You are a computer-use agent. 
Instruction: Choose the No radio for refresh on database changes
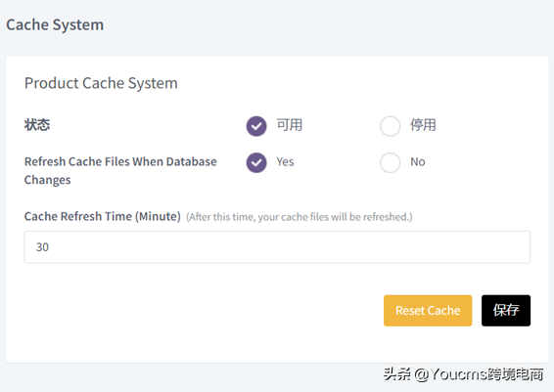click(x=391, y=162)
